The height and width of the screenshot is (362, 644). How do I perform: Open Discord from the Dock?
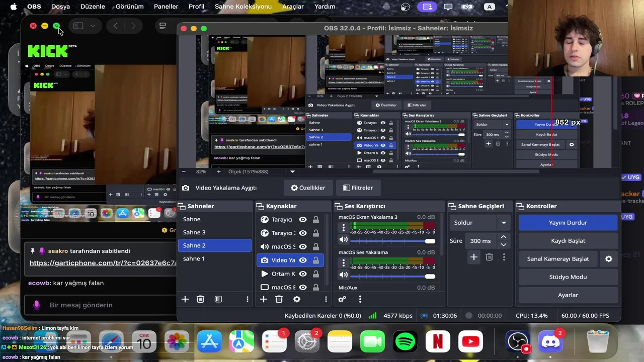pos(550,342)
